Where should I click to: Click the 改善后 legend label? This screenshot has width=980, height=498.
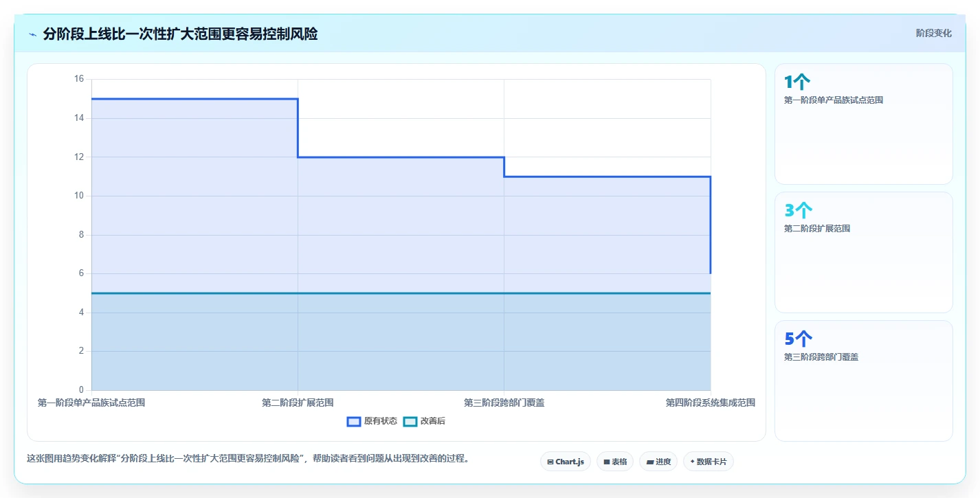(x=433, y=421)
